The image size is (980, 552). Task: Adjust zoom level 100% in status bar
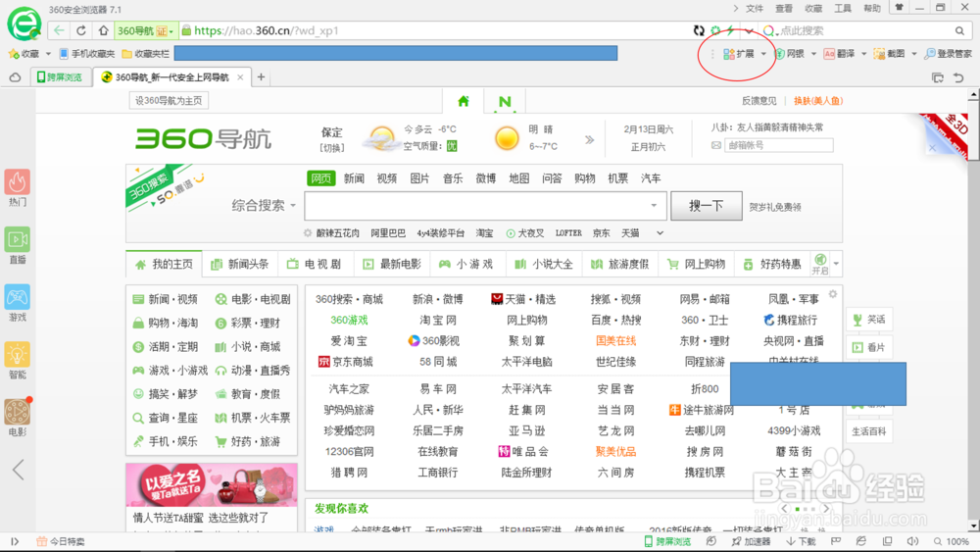(x=952, y=541)
